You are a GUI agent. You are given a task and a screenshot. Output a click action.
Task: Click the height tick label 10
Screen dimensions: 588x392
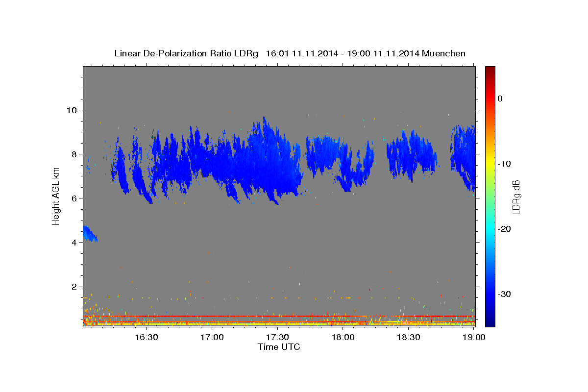[x=73, y=110]
